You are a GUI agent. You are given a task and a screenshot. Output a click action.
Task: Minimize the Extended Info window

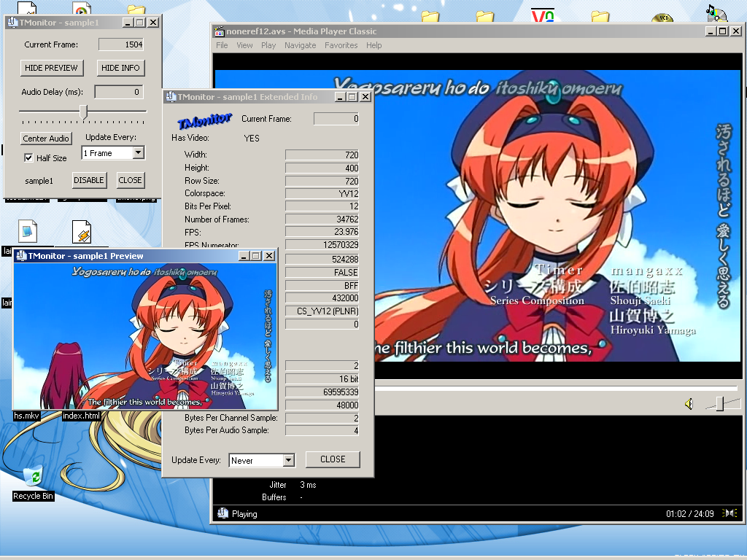coord(340,97)
